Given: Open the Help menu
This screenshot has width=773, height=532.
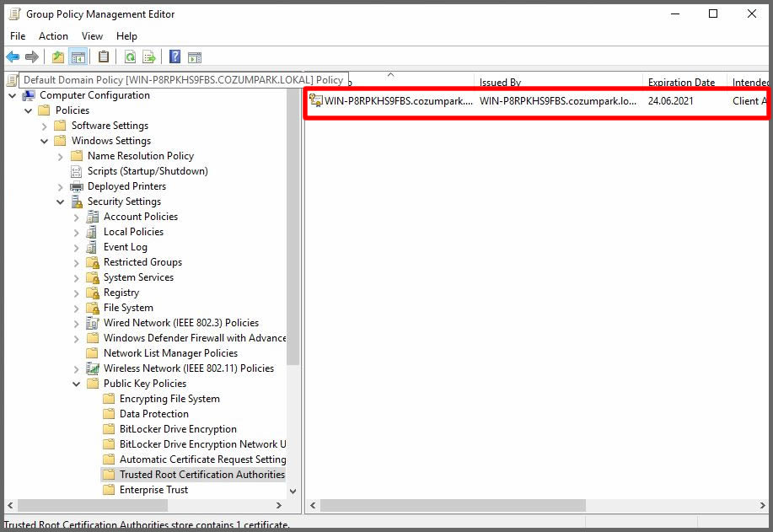Looking at the screenshot, I should (x=126, y=36).
